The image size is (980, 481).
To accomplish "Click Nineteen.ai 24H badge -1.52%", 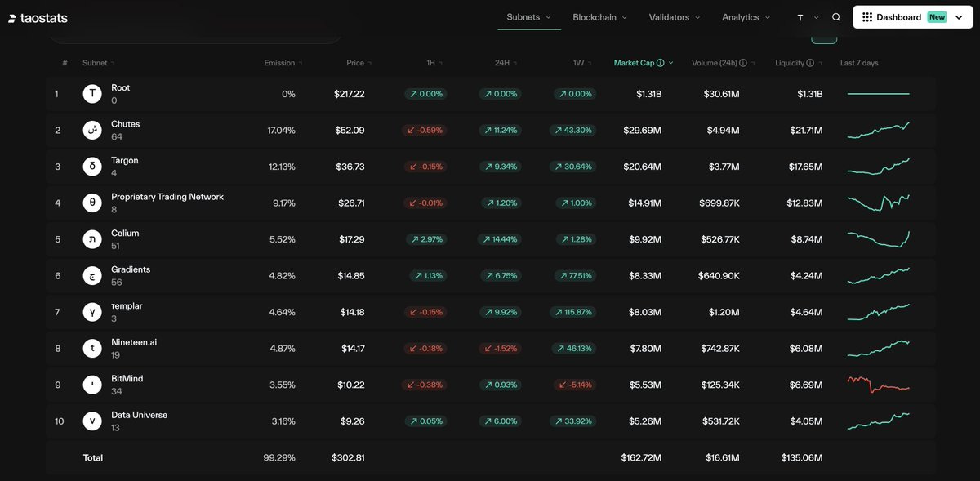I will (500, 348).
